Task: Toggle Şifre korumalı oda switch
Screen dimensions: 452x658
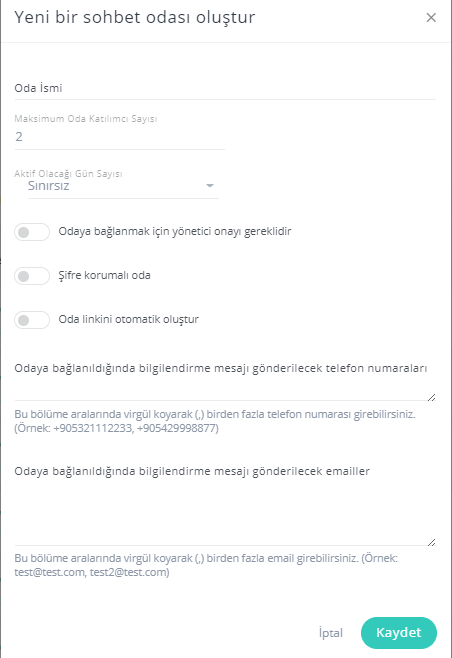Action: (32, 276)
